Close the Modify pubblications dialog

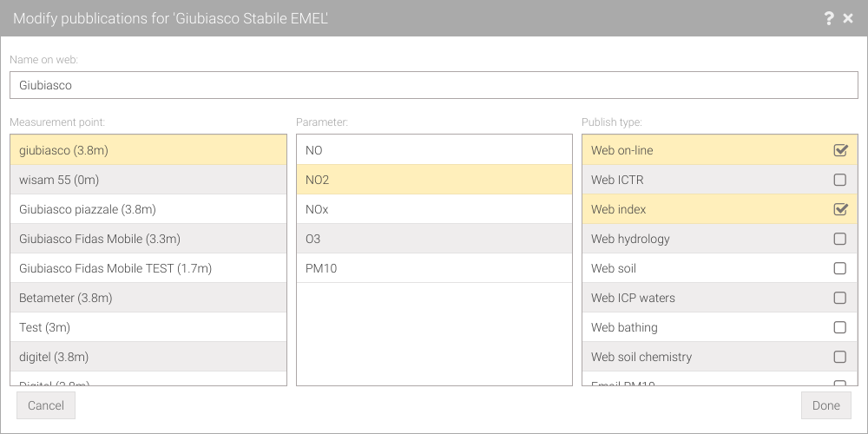click(848, 19)
